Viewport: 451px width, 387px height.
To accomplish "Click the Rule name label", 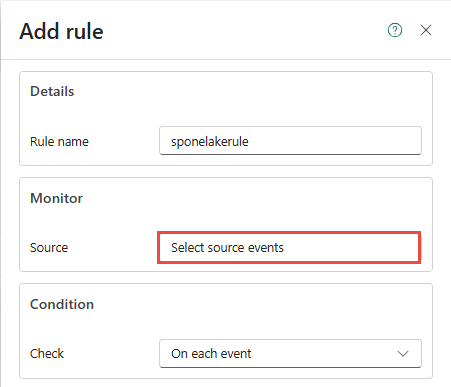I will (x=59, y=142).
